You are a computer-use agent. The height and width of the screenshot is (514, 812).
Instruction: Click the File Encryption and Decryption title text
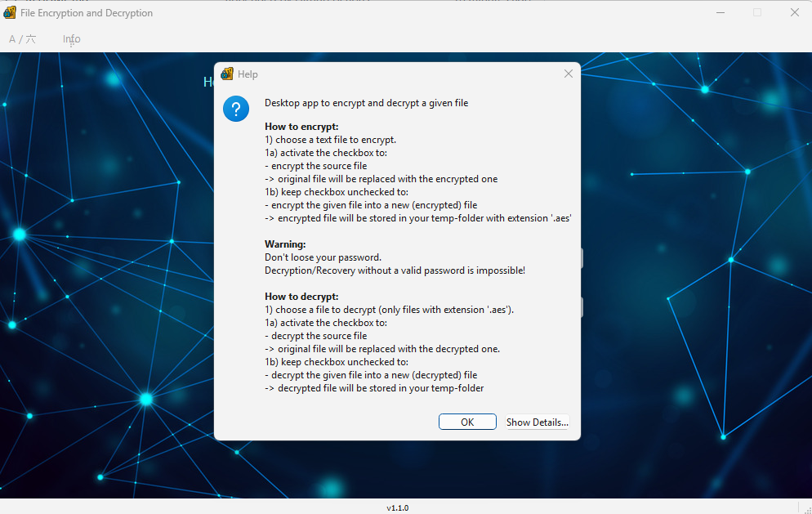tap(87, 12)
